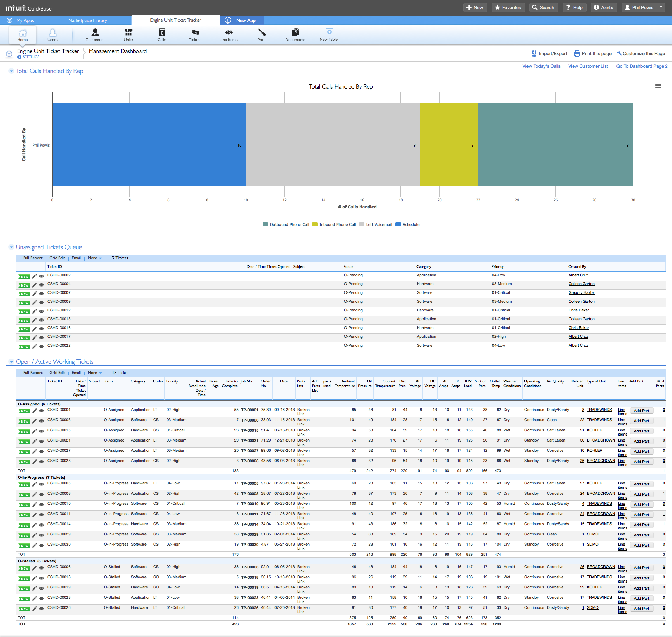672x637 pixels.
Task: Toggle Outbound Phone Call legend swatch
Action: pyautogui.click(x=265, y=224)
